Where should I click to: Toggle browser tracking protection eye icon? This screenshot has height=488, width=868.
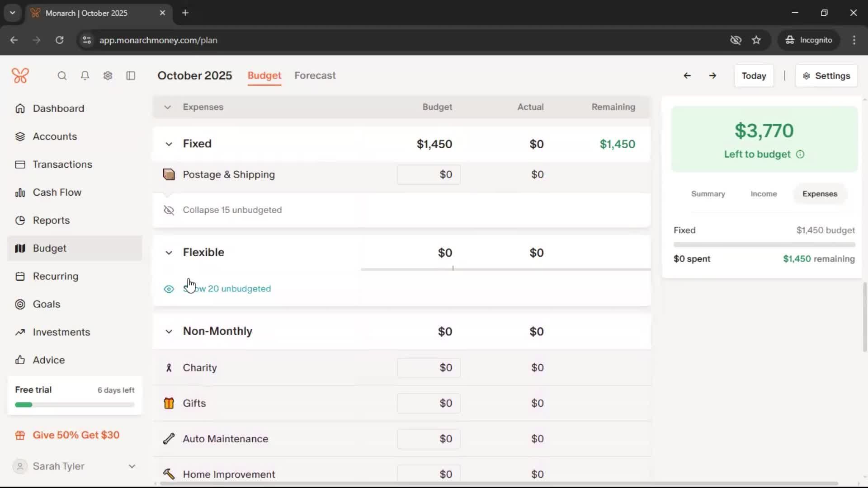736,40
